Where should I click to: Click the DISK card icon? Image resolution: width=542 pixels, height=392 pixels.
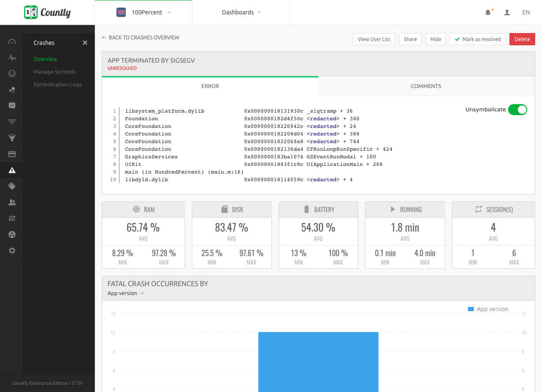[x=225, y=209]
